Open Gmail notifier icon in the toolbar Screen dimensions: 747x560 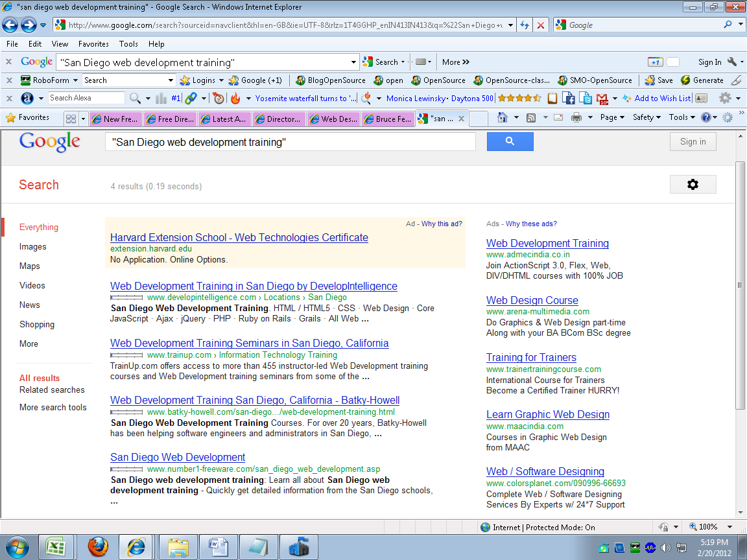click(603, 99)
